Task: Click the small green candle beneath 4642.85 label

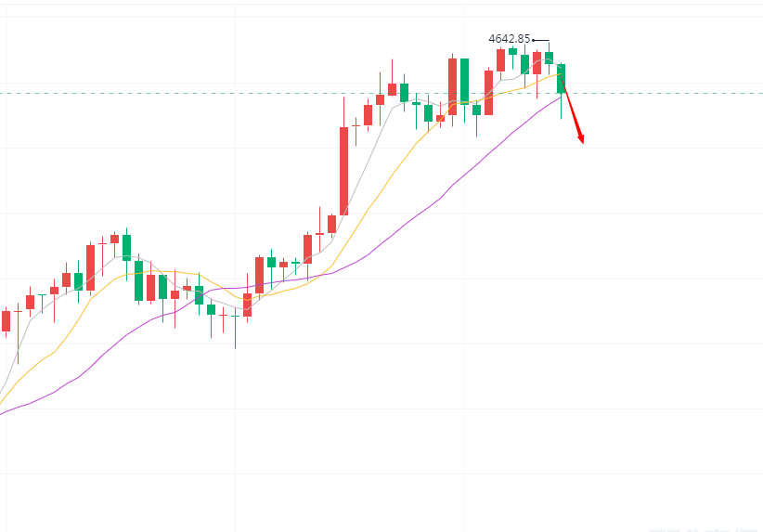Action: (x=512, y=52)
